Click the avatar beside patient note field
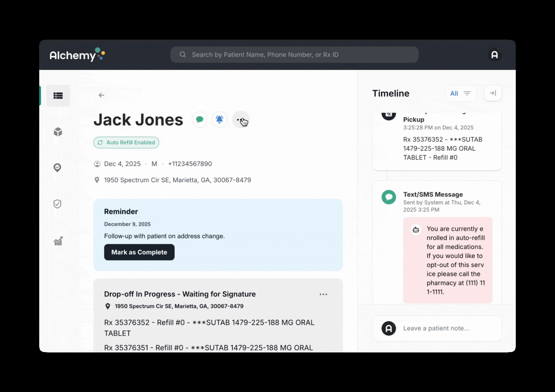 coord(389,328)
